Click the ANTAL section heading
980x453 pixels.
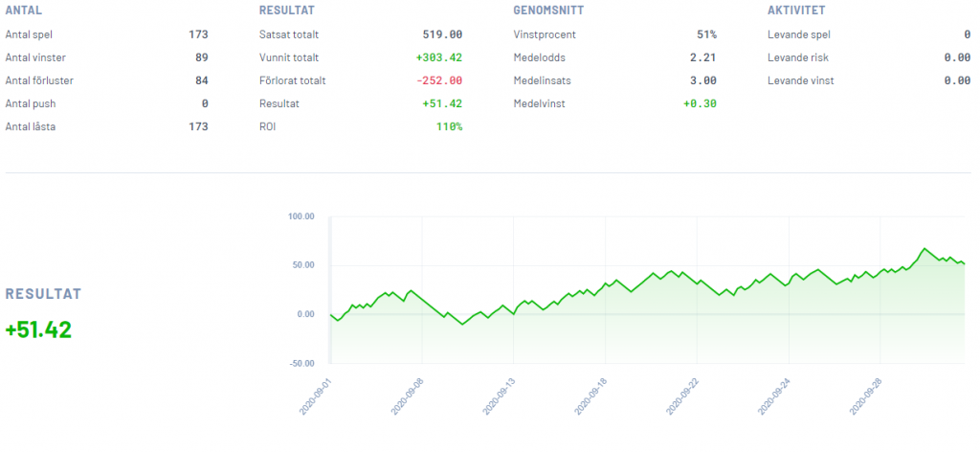[x=23, y=11]
